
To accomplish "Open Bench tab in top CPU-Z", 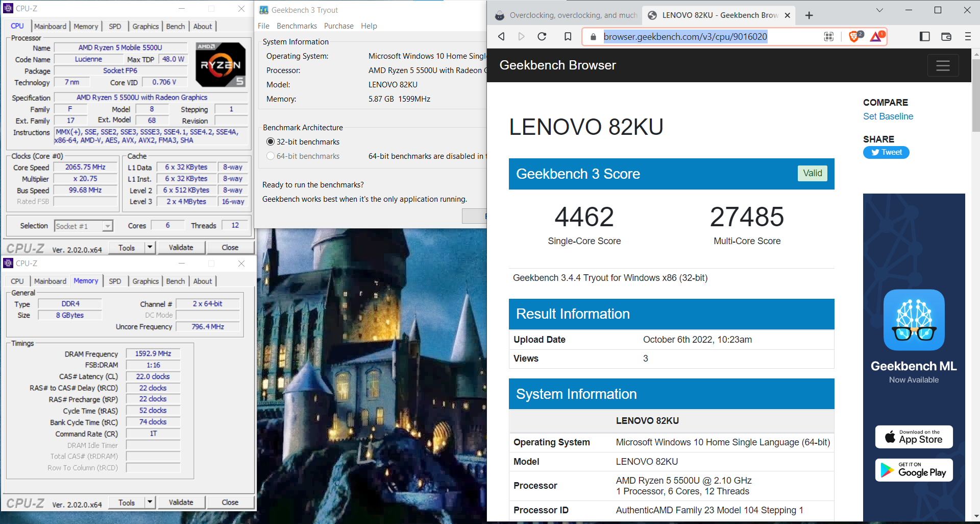I will pyautogui.click(x=176, y=27).
